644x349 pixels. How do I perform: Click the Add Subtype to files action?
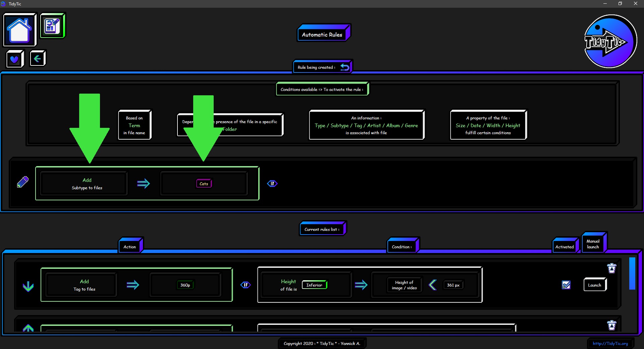click(84, 184)
